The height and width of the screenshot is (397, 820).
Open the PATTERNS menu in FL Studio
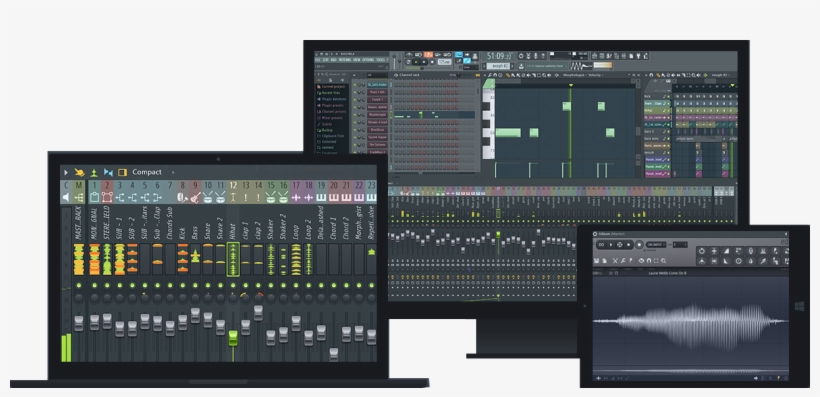tap(345, 60)
